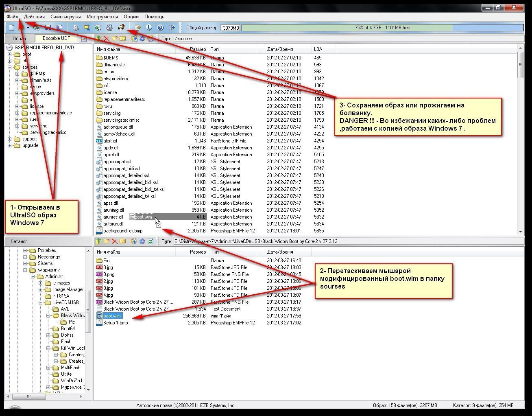Image resolution: width=532 pixels, height=416 pixels.
Task: Select boot.wim file in catalog list
Action: click(x=112, y=316)
